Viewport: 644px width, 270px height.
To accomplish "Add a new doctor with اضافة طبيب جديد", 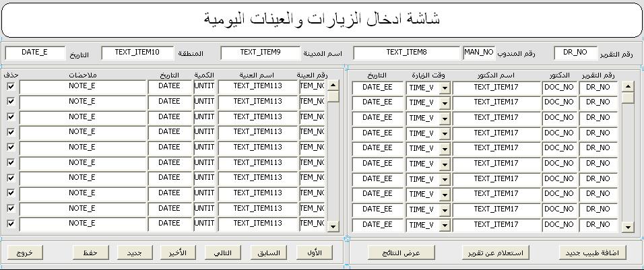I will [592, 252].
